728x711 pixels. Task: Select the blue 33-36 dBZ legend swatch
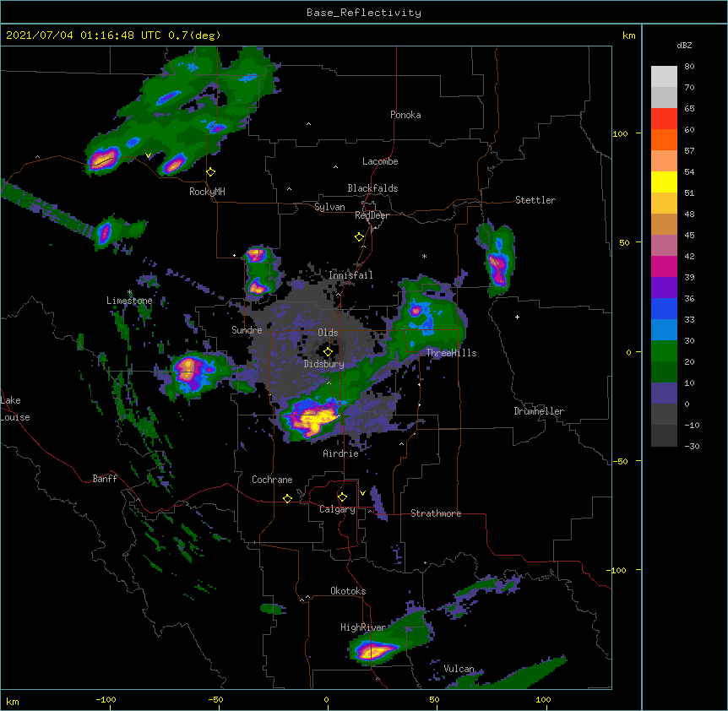tap(664, 308)
